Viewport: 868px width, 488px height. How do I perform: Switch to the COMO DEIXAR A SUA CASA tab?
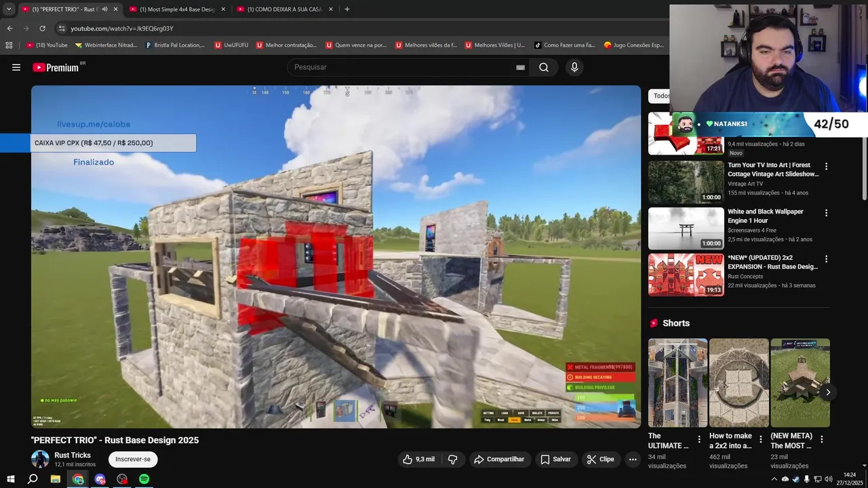click(x=285, y=9)
